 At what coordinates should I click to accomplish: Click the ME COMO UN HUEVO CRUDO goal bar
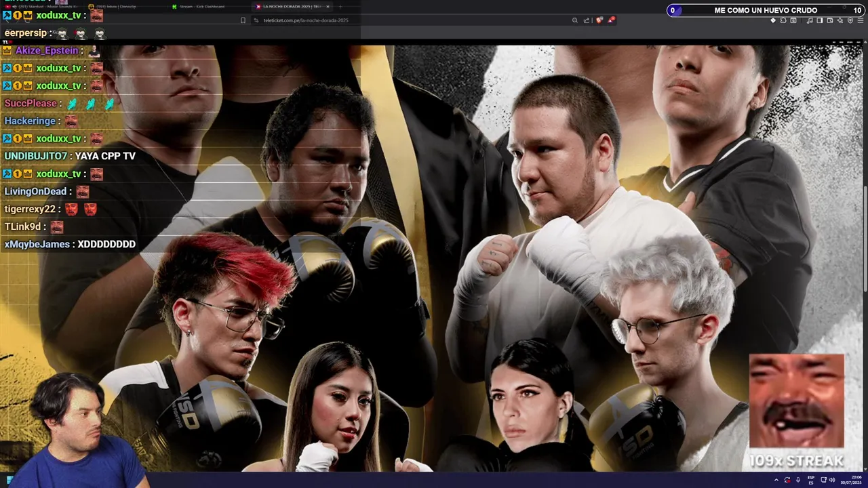click(766, 10)
